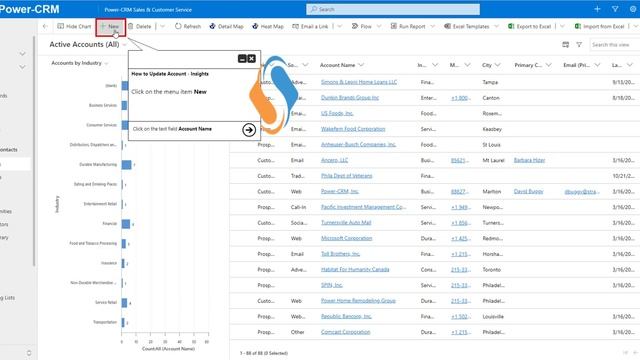Expand the Excel Templates dropdown chevron
The image size is (640, 360).
tap(497, 27)
